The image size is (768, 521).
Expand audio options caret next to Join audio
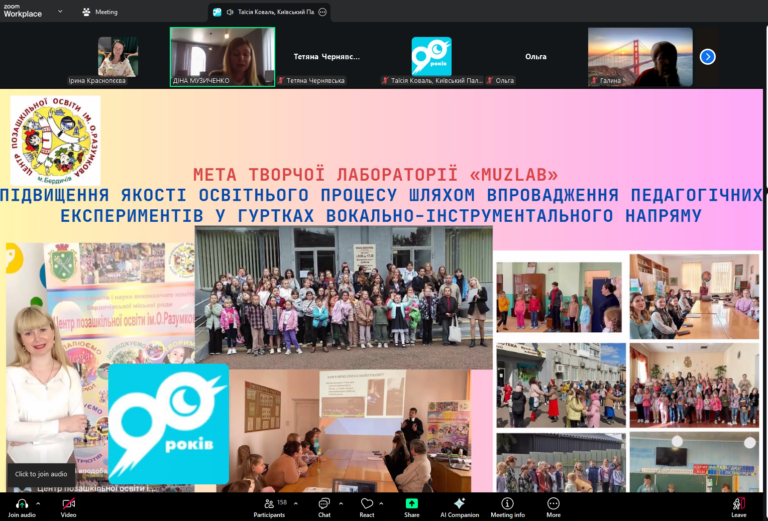click(38, 503)
